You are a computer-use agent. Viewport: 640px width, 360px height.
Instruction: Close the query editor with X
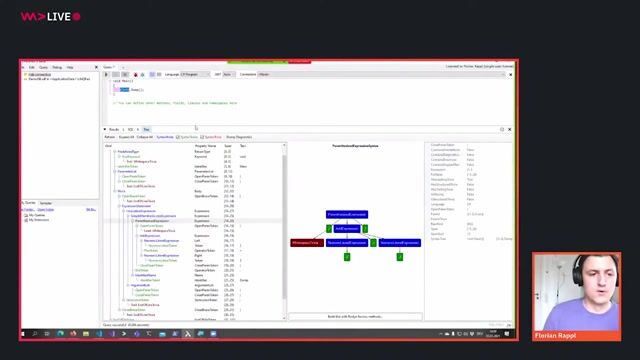click(510, 75)
